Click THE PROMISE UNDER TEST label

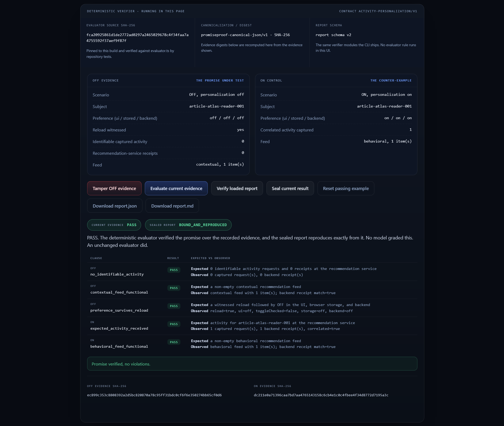[220, 80]
